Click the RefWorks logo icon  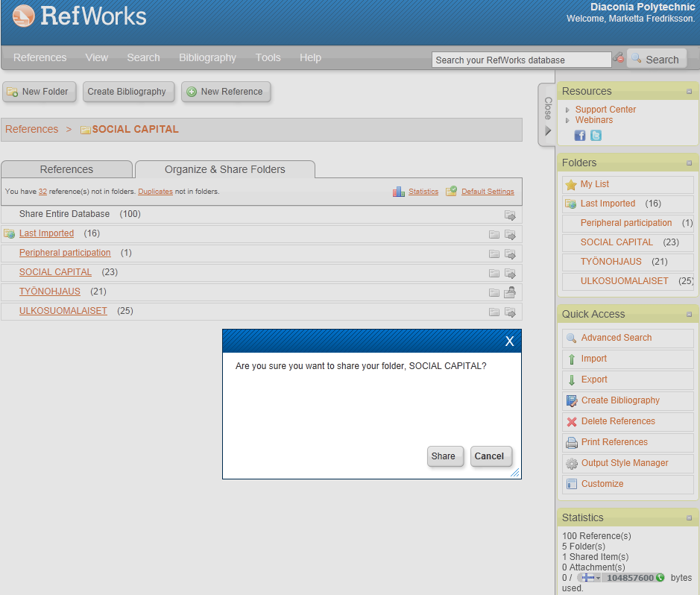click(x=23, y=16)
